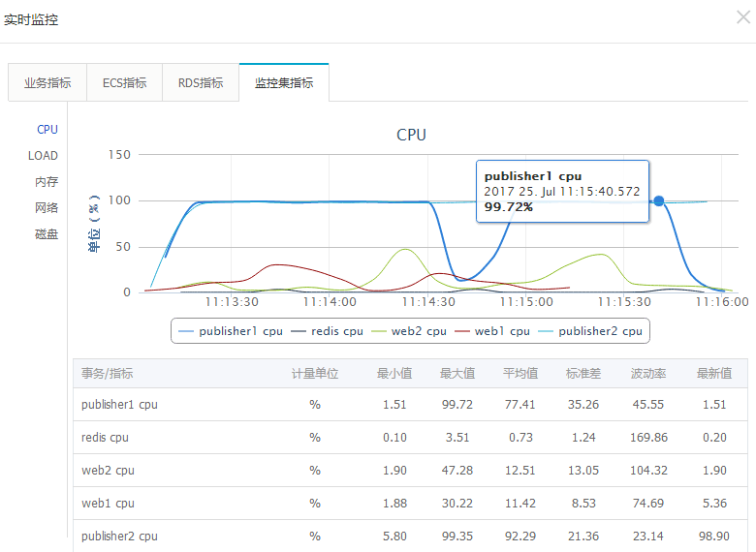Show the LOAD metric chart
Image resolution: width=756 pixels, height=552 pixels.
[43, 155]
